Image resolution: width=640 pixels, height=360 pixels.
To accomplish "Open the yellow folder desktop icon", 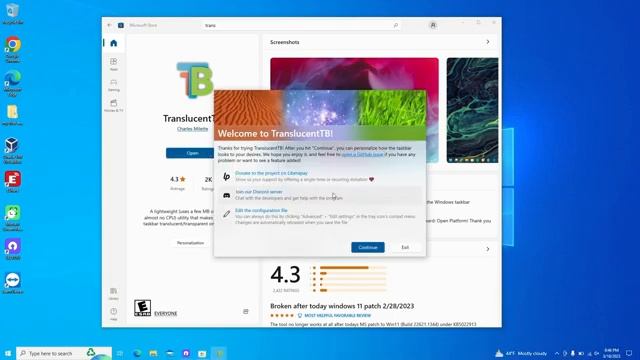I will (x=13, y=116).
